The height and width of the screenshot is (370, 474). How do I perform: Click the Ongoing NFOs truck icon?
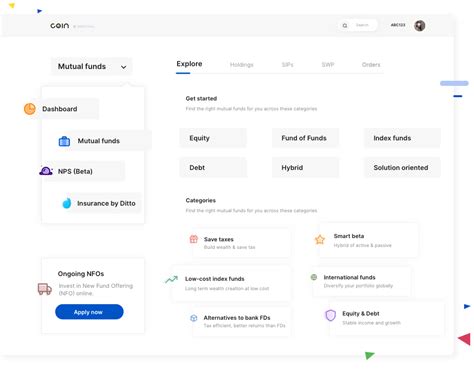45,289
